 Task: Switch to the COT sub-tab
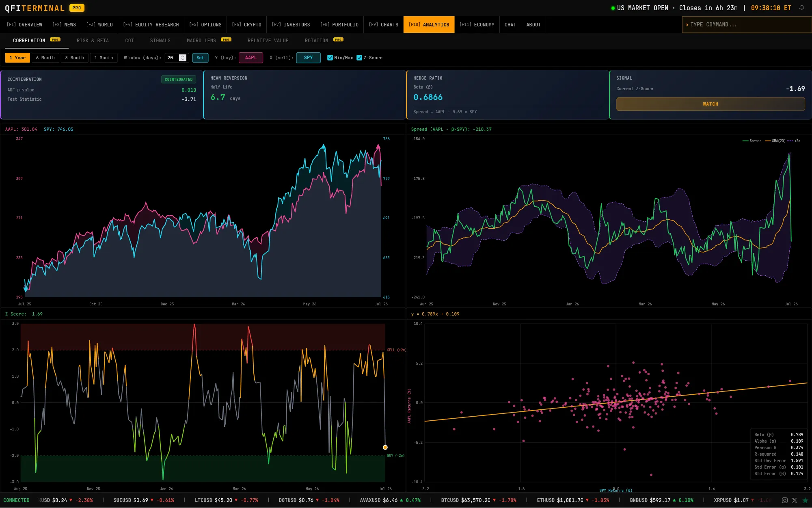130,41
